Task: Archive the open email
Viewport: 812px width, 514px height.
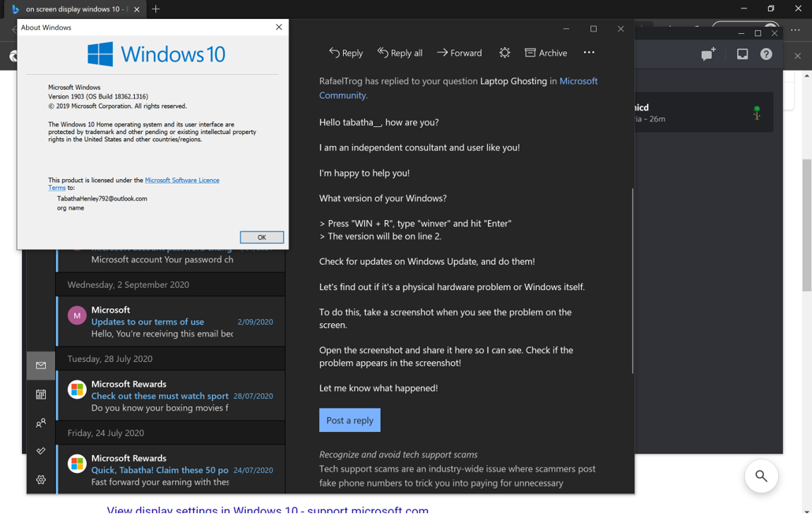Action: click(546, 53)
